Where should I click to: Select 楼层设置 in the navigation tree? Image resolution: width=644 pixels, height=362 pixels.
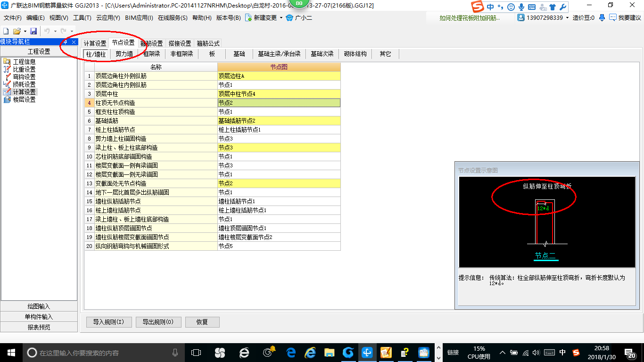(24, 99)
